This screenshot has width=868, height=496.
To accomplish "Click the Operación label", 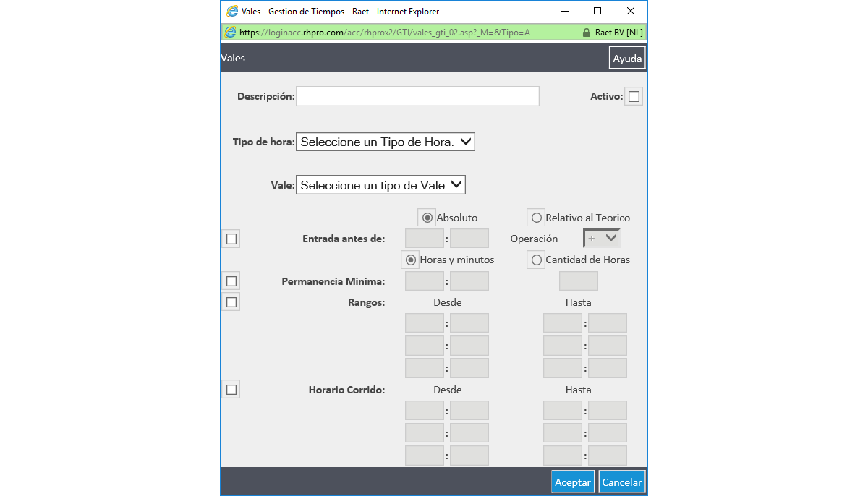I will 534,239.
